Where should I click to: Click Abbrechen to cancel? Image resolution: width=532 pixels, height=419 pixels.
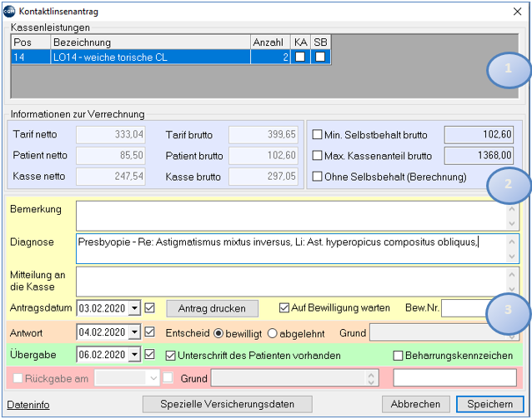(x=415, y=404)
